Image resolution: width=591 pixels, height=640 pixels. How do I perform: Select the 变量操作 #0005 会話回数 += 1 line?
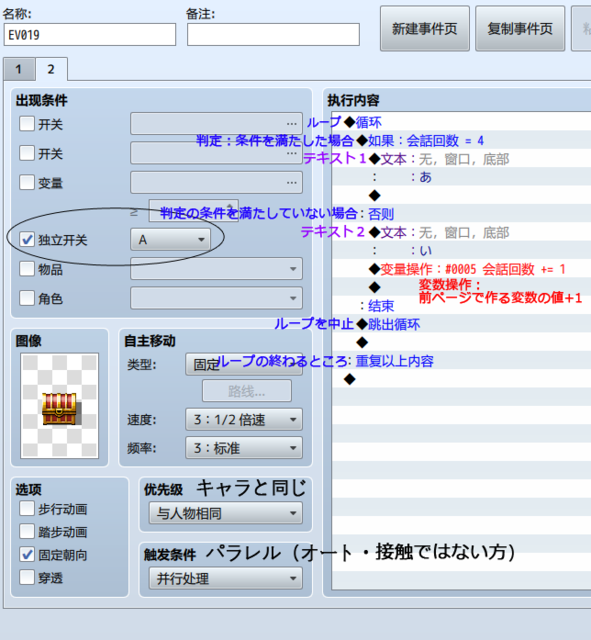pyautogui.click(x=461, y=269)
